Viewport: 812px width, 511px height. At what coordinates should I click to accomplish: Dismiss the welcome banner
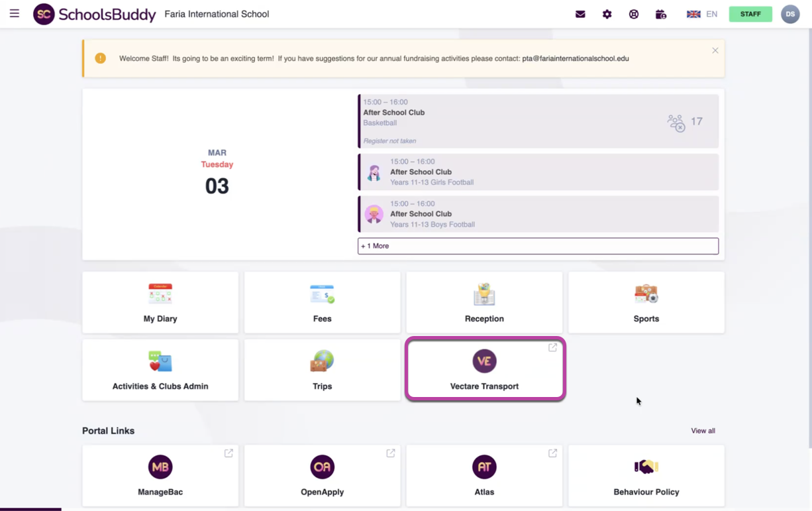pyautogui.click(x=715, y=50)
